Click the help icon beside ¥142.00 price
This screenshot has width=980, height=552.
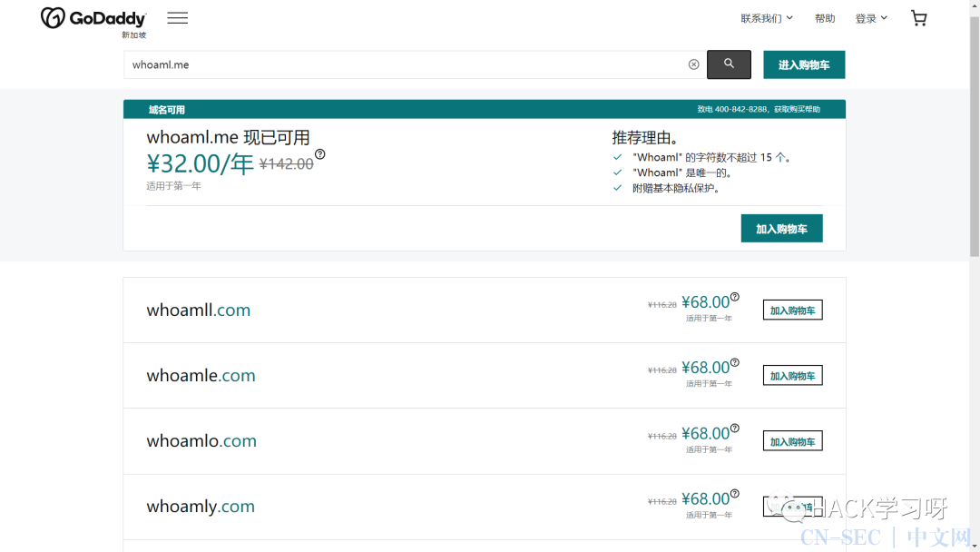320,154
